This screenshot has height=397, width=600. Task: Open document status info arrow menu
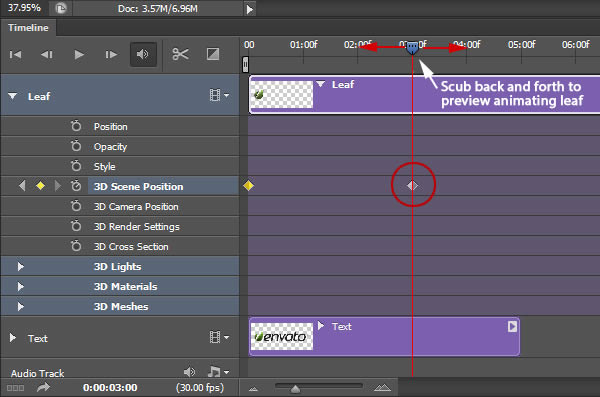click(x=249, y=9)
